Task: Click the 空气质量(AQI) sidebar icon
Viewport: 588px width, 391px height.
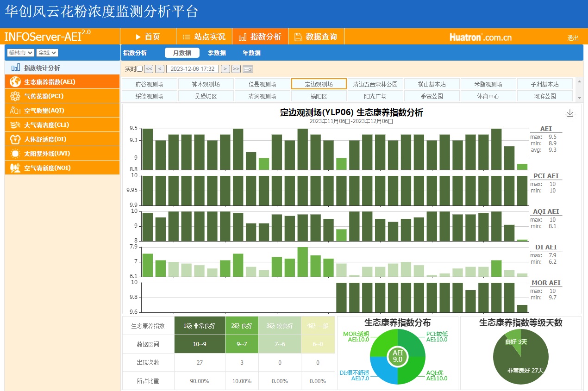Action: tap(15, 111)
